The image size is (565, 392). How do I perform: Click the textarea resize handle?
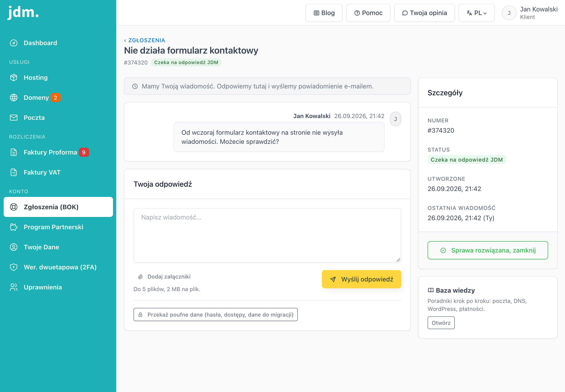coord(398,260)
